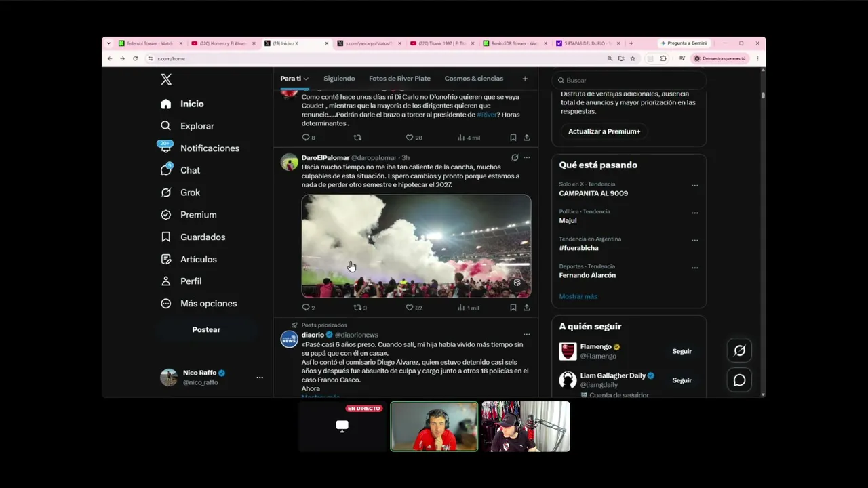Click Actualizar a Premium+ button

pos(604,131)
